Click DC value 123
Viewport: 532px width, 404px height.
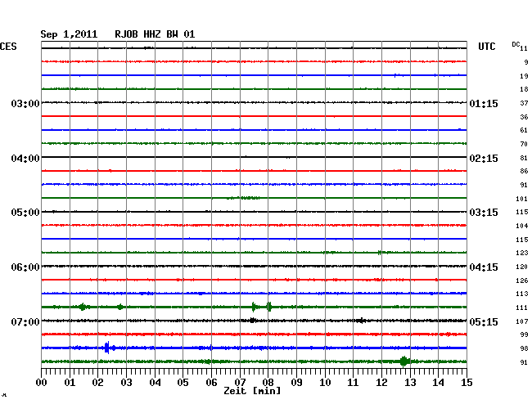[x=522, y=253]
